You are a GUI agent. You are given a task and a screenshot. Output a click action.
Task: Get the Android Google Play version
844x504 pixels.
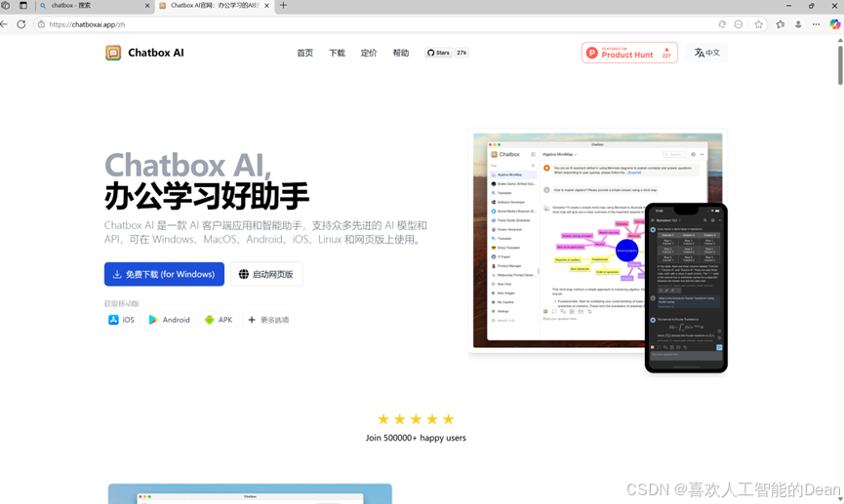tap(170, 320)
